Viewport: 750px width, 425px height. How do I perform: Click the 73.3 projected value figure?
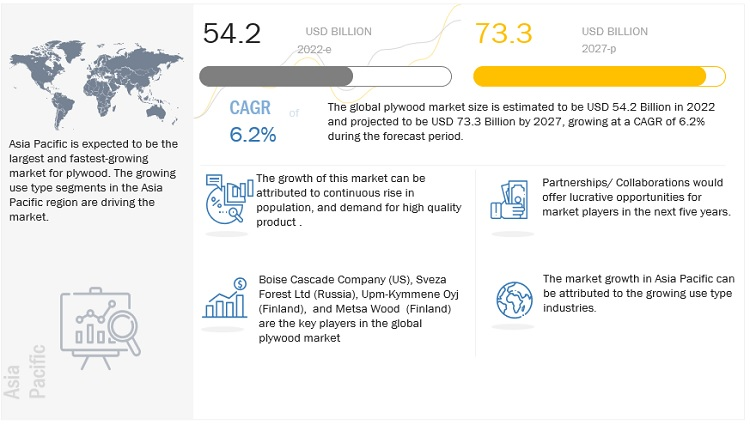503,33
